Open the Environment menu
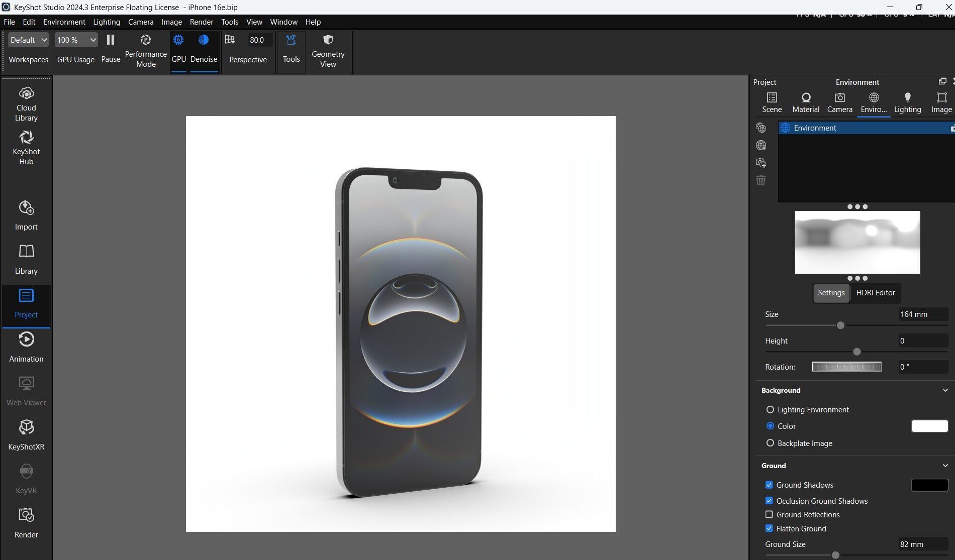Viewport: 955px width, 560px height. pos(64,22)
